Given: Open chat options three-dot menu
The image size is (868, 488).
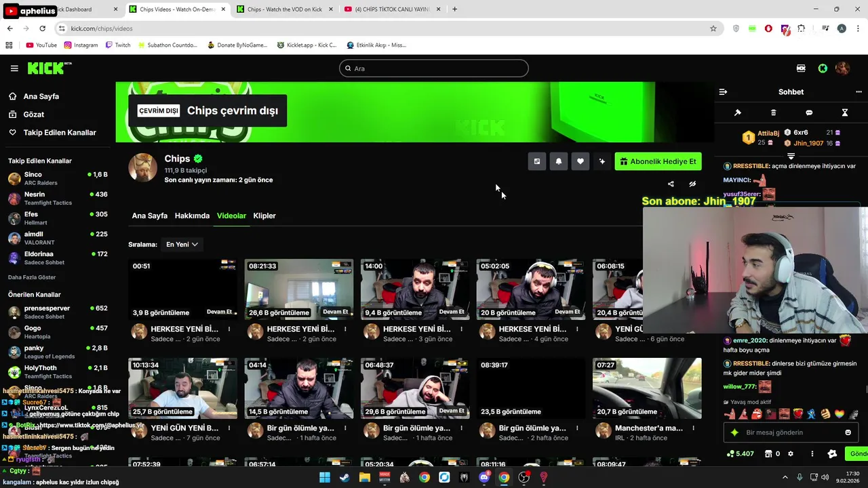Looking at the screenshot, I should coord(859,92).
